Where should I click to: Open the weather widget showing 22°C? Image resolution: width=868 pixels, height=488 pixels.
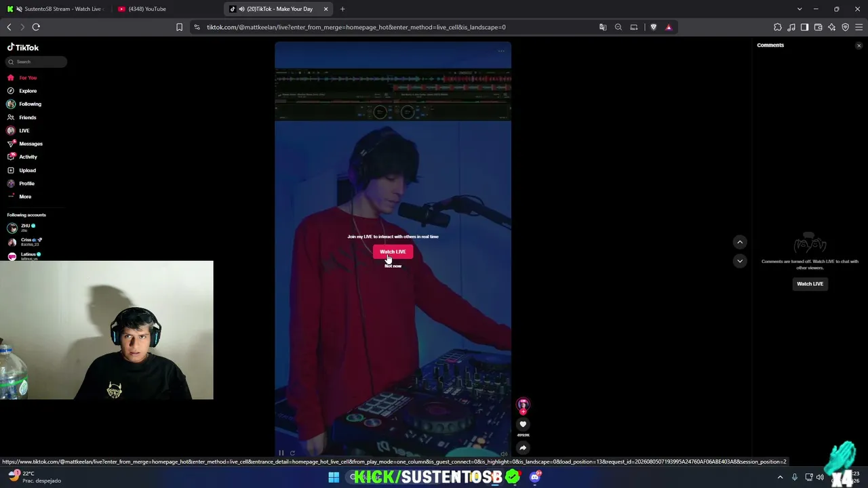tap(34, 477)
